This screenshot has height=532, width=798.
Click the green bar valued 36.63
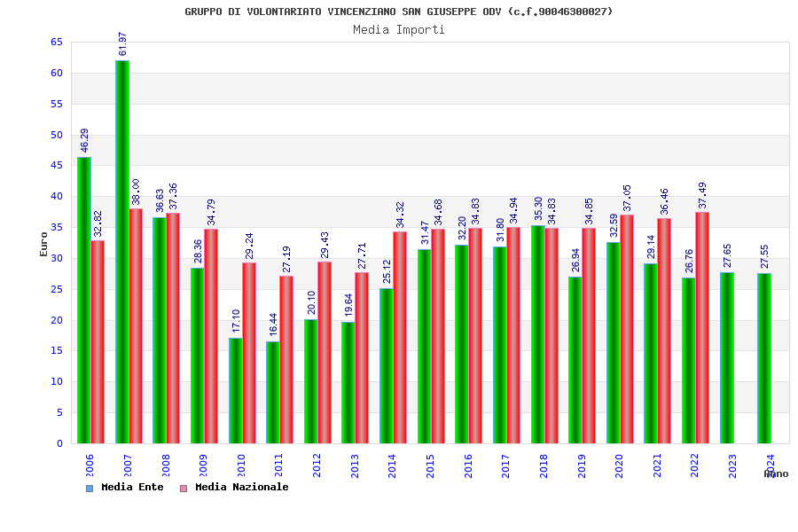coord(160,331)
